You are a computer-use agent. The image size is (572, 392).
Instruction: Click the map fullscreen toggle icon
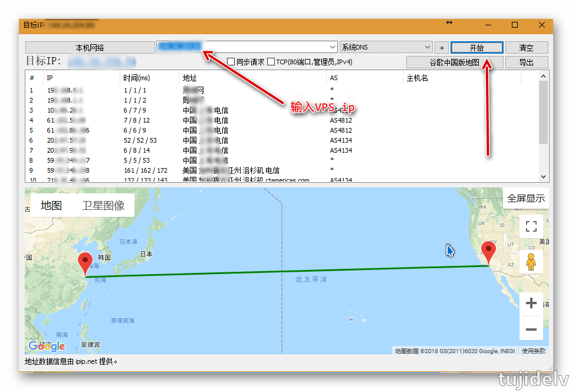(x=531, y=226)
